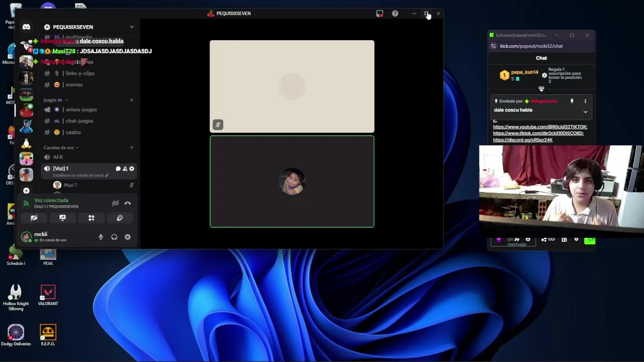
Task: Open pinned message three-dot options menu
Action: coord(585,101)
